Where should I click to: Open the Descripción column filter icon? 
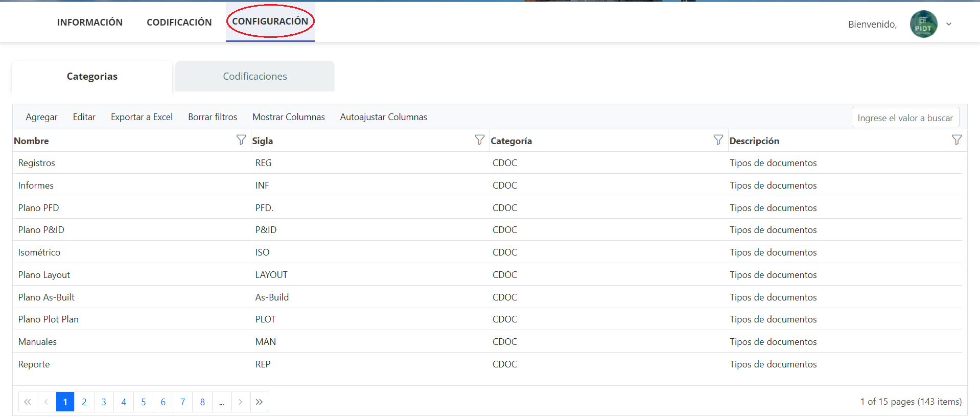tap(956, 140)
